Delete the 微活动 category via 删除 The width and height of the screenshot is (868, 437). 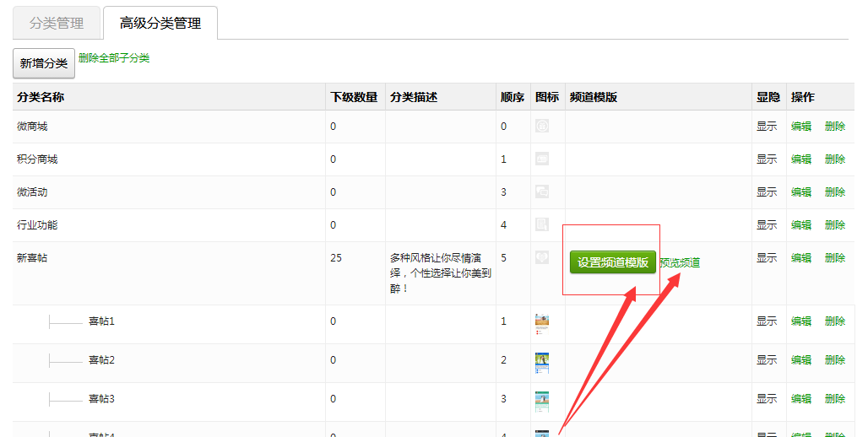(835, 192)
